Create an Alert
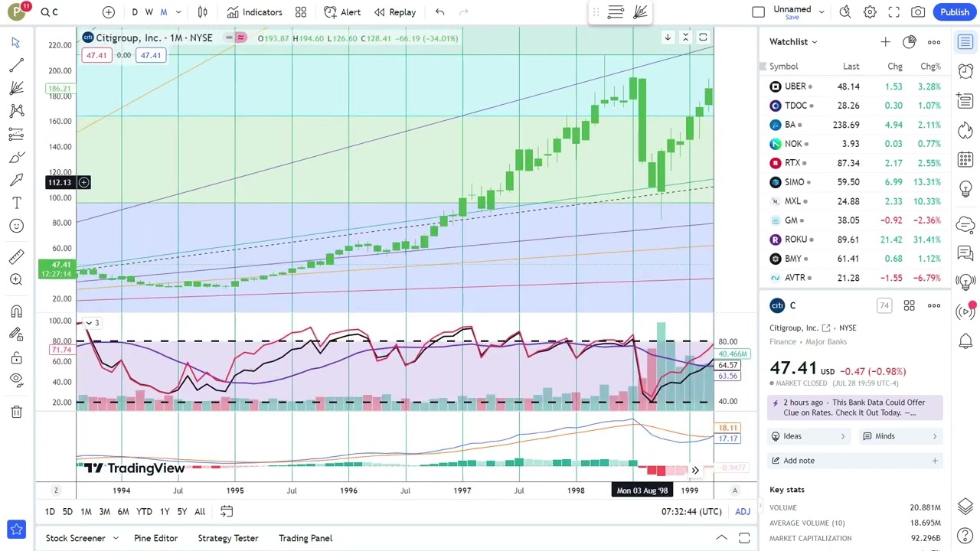This screenshot has width=980, height=551. [342, 12]
